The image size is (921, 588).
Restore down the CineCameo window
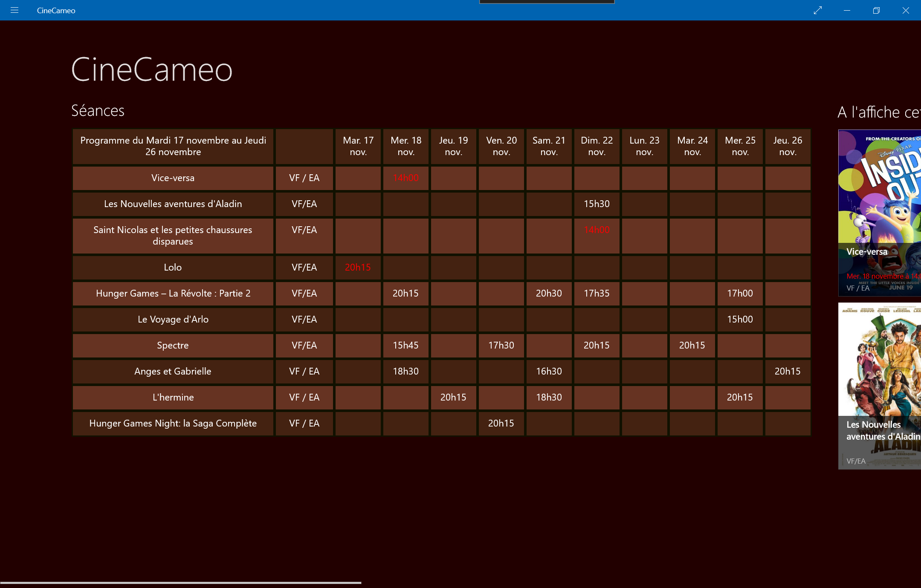click(x=876, y=10)
